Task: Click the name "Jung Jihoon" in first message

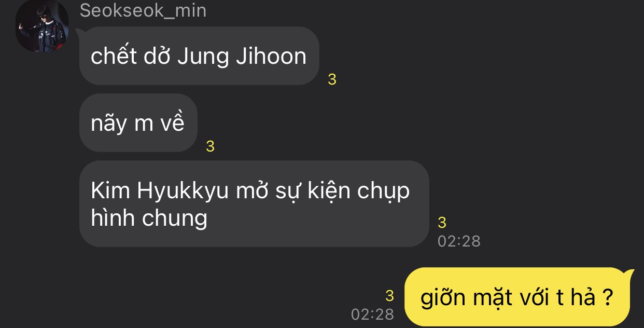Action: 242,57
